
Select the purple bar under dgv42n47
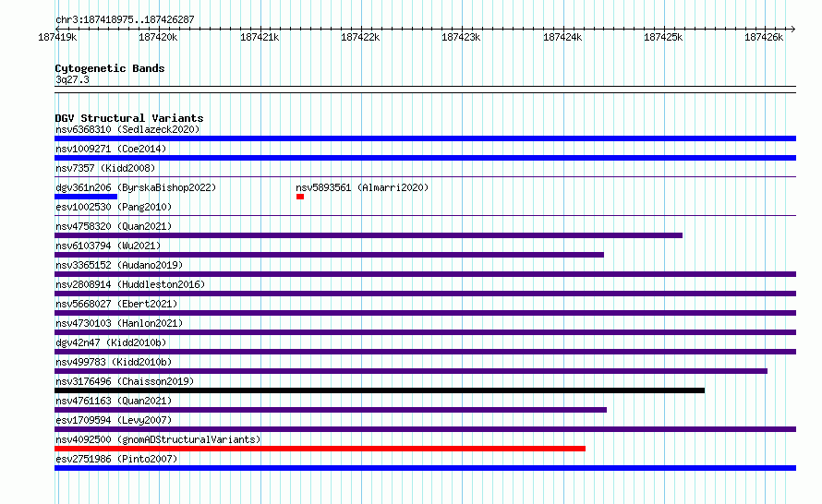425,352
